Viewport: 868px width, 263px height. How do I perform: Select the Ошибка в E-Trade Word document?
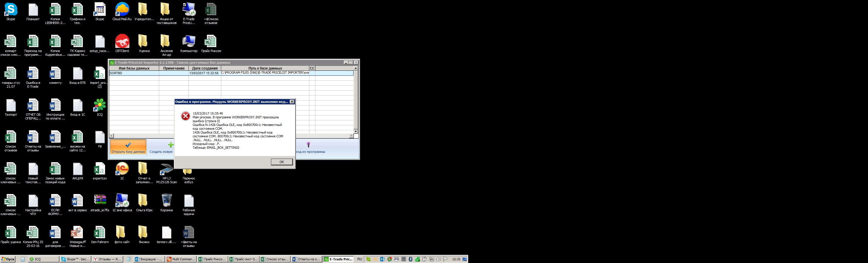[33, 78]
